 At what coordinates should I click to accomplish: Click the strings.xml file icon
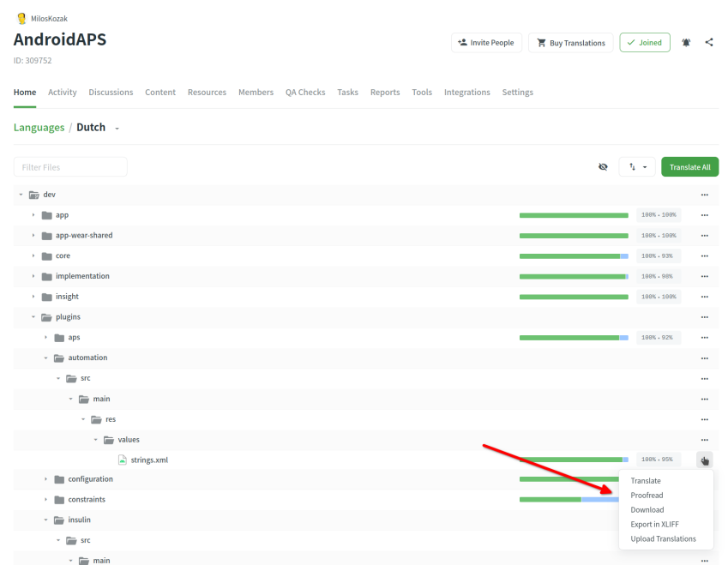coord(122,460)
